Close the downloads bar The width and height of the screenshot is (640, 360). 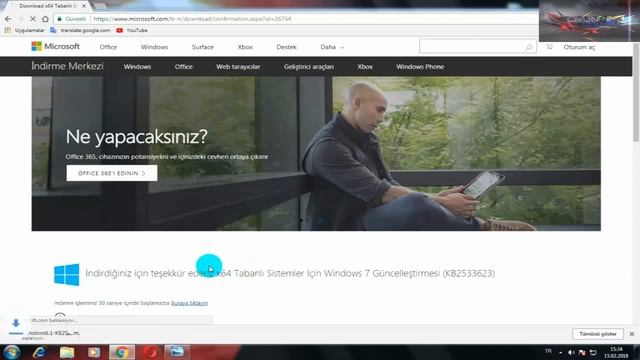tap(632, 334)
